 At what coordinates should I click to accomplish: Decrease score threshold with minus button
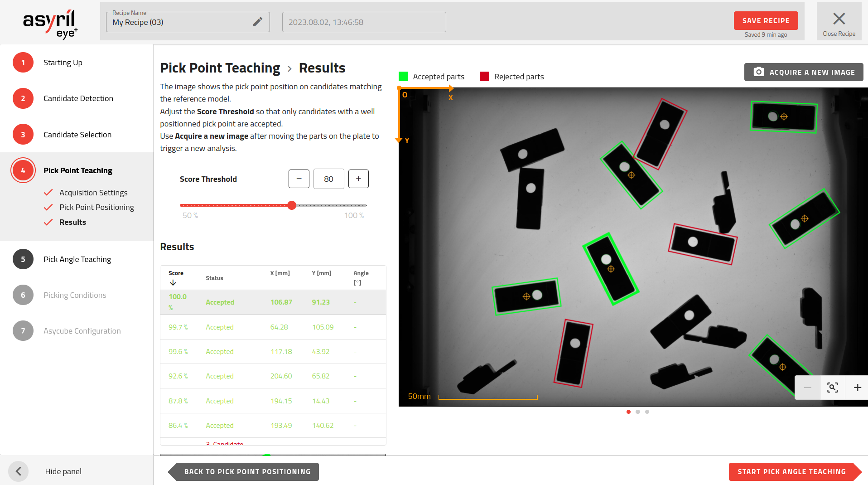point(299,179)
